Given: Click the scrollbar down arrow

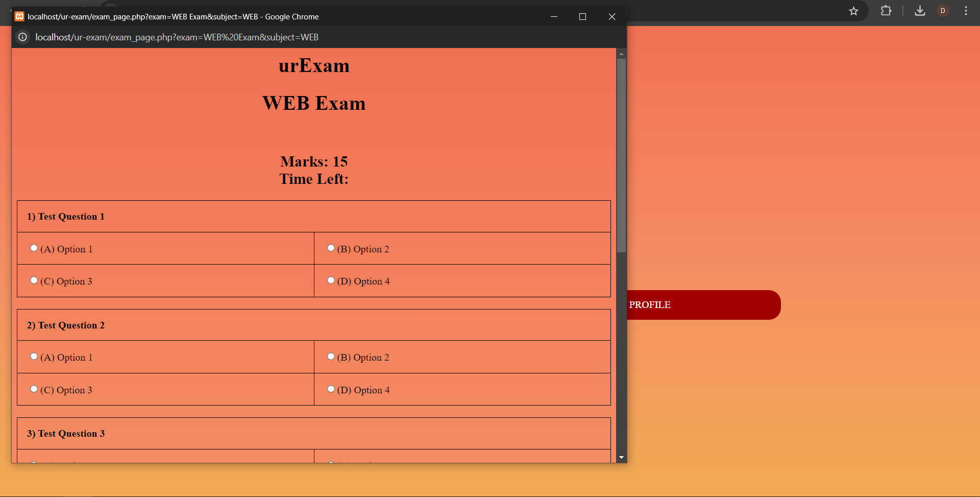Looking at the screenshot, I should pyautogui.click(x=621, y=458).
